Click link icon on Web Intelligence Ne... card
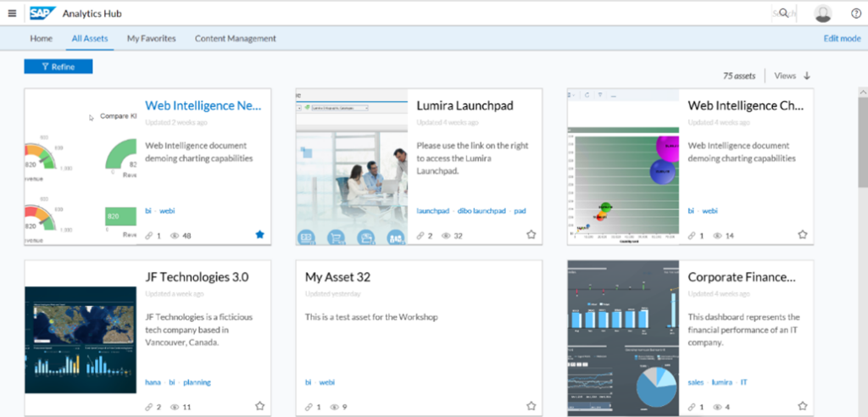This screenshot has height=417, width=868. coord(149,236)
